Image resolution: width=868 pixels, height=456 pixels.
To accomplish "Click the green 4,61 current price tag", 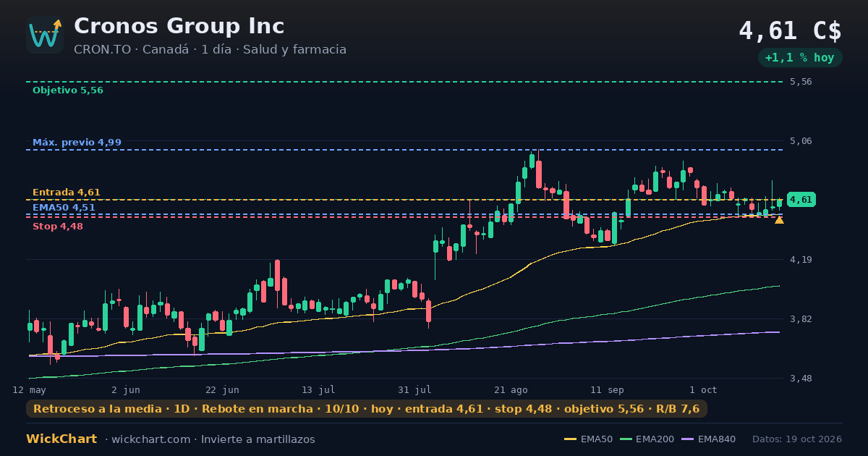I will pos(801,200).
